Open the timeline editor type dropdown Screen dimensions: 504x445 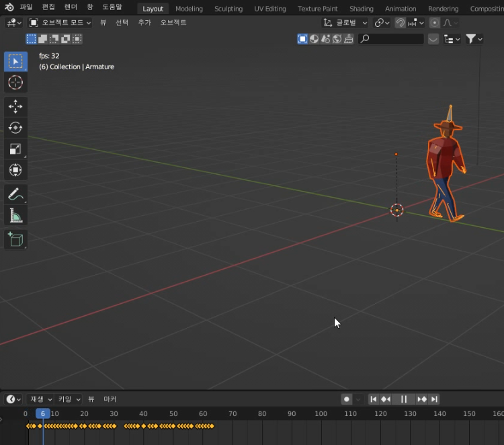13,399
